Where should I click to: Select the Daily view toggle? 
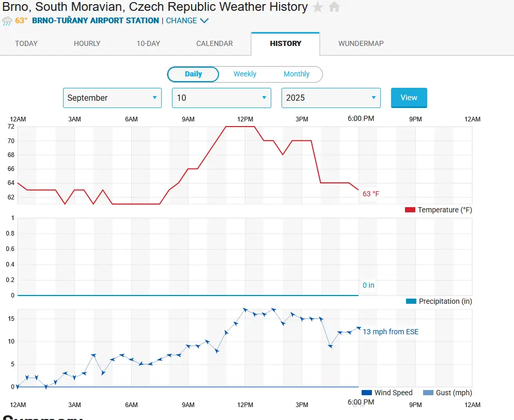click(193, 74)
